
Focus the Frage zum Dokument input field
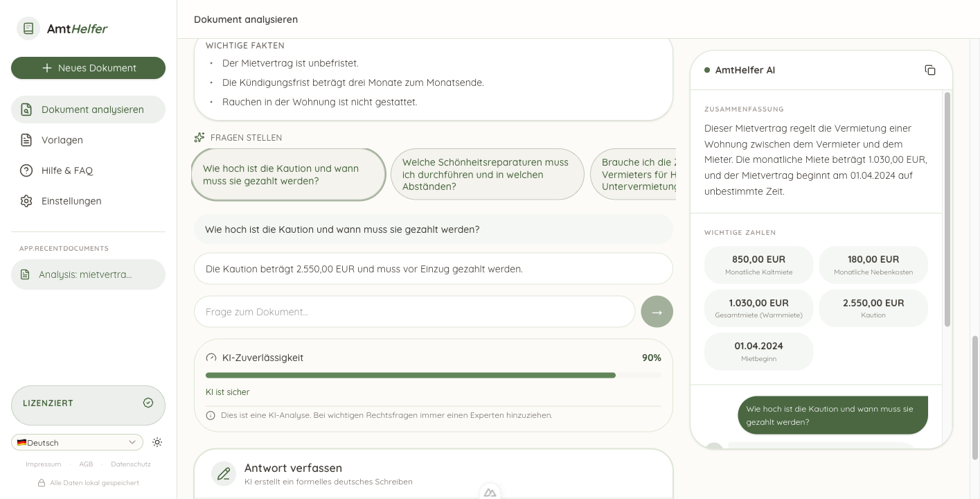[x=414, y=312]
